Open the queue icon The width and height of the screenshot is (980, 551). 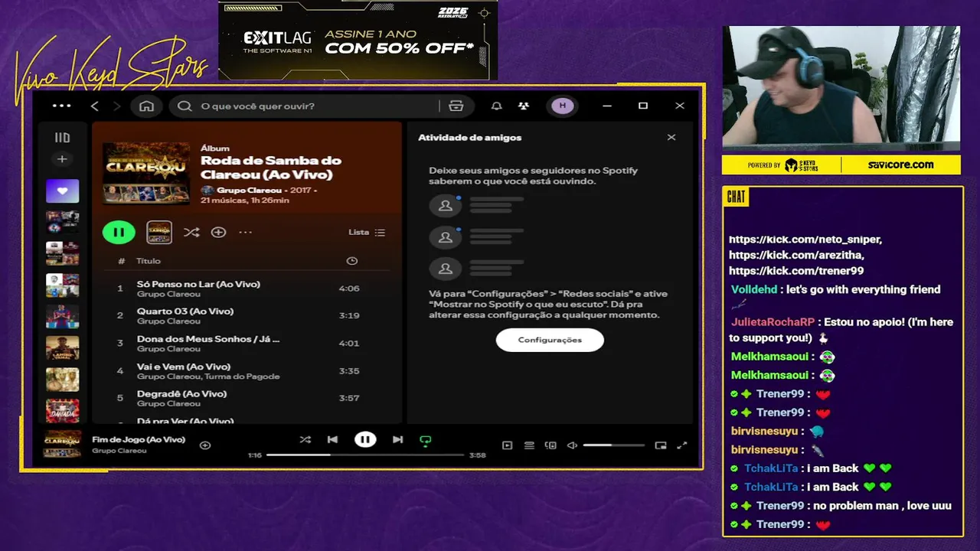point(529,445)
